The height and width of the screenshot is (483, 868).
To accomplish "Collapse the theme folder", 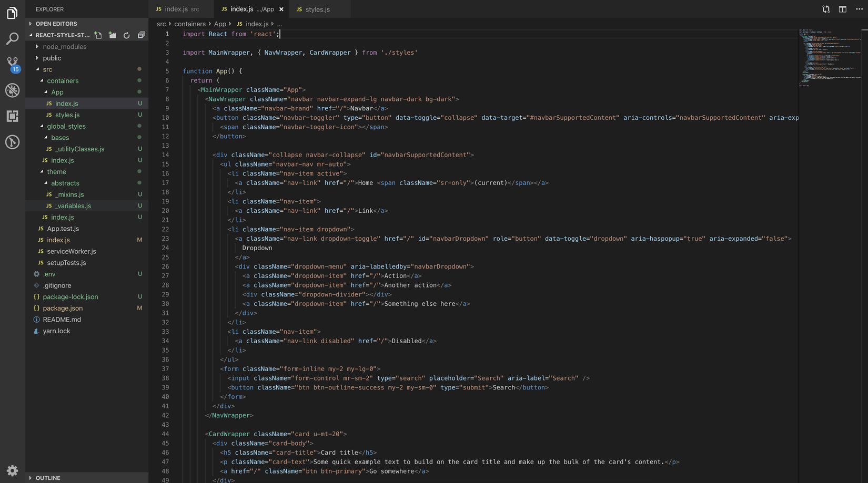I will pos(56,172).
